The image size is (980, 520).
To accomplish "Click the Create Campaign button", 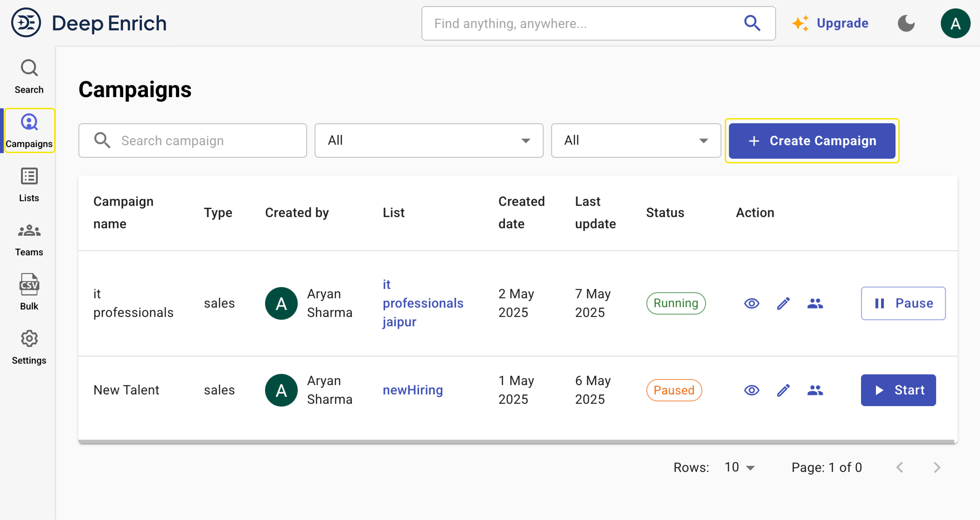I will click(x=812, y=140).
